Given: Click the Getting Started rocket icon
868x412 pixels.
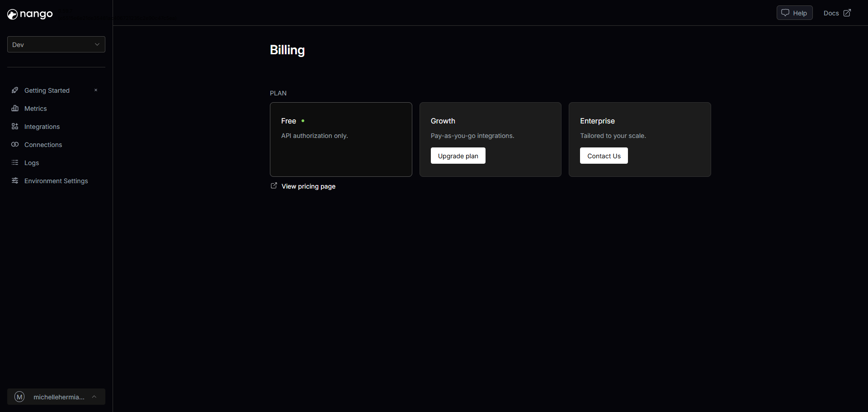Looking at the screenshot, I should 15,90.
